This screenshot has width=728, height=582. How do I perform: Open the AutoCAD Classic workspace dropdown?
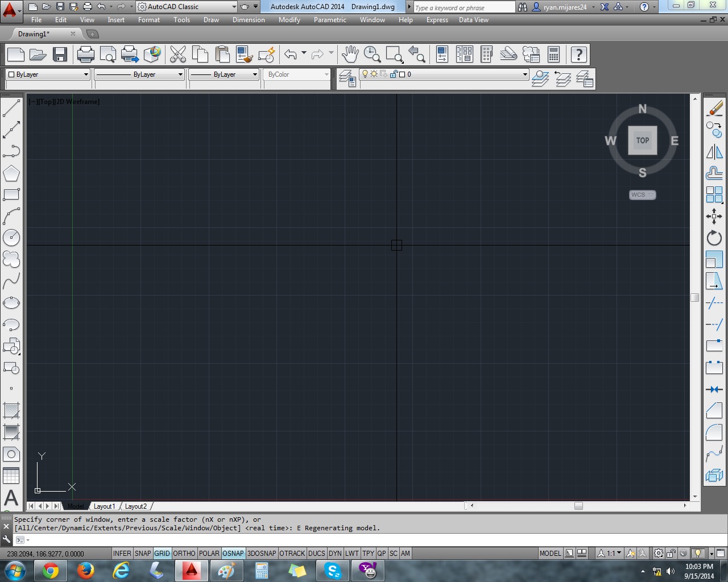click(x=187, y=7)
